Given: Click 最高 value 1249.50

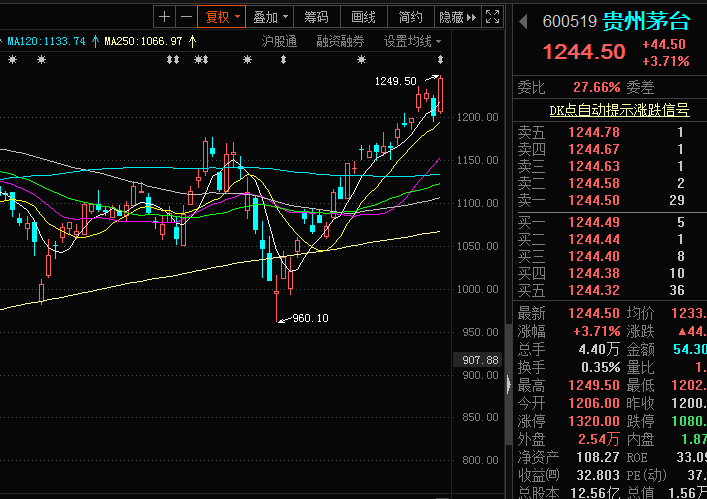Looking at the screenshot, I should pyautogui.click(x=594, y=385).
